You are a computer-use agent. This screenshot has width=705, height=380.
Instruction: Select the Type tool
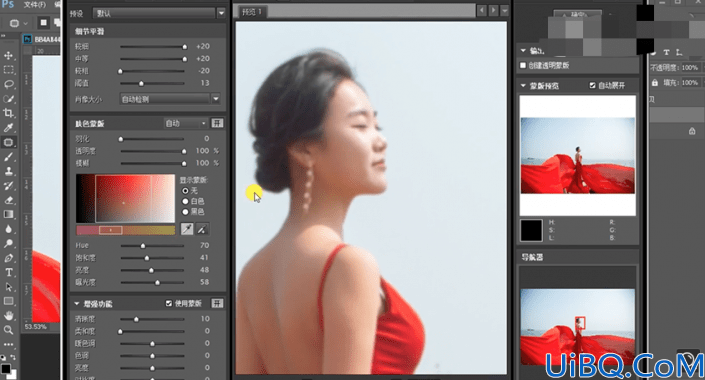click(8, 272)
